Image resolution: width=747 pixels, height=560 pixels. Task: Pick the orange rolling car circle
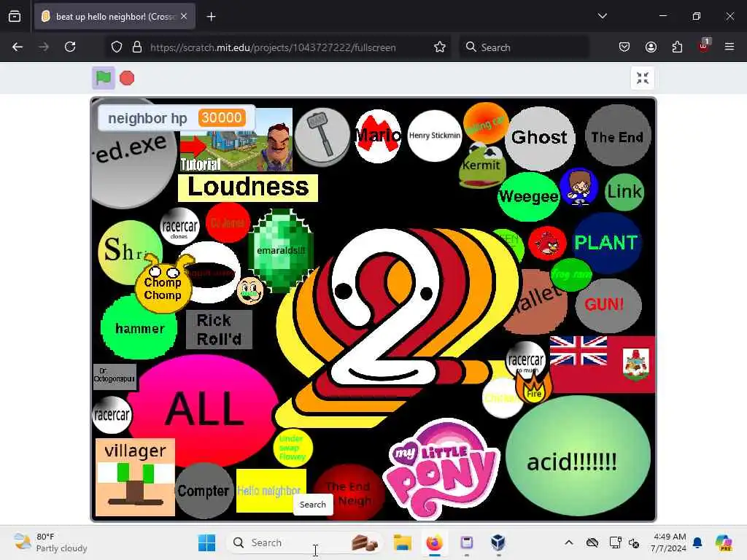485,123
